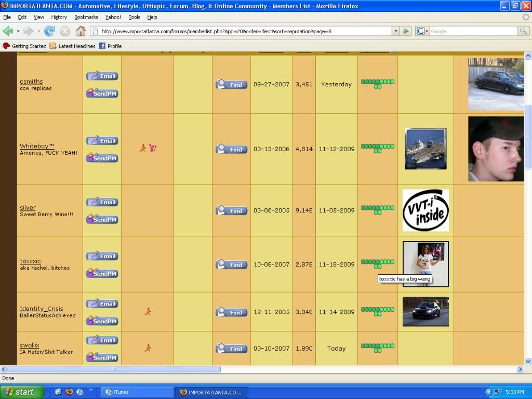Switch to iTunes in the taskbar
The height and width of the screenshot is (399, 532).
(x=137, y=392)
